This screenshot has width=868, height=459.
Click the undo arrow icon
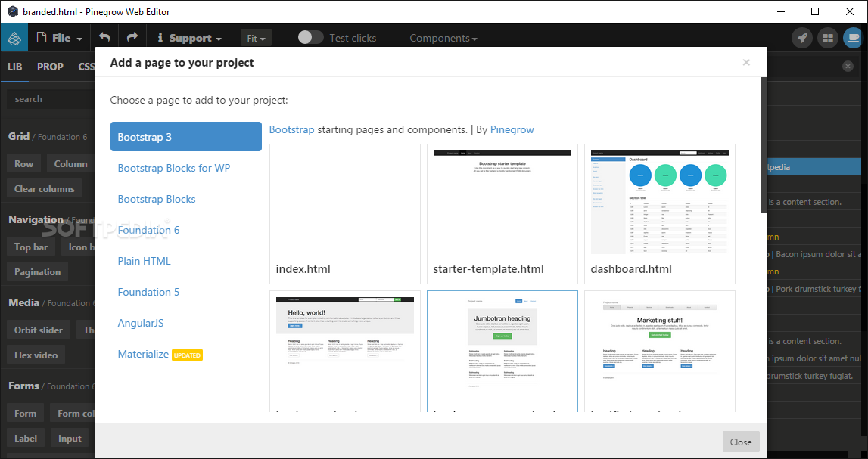point(104,38)
